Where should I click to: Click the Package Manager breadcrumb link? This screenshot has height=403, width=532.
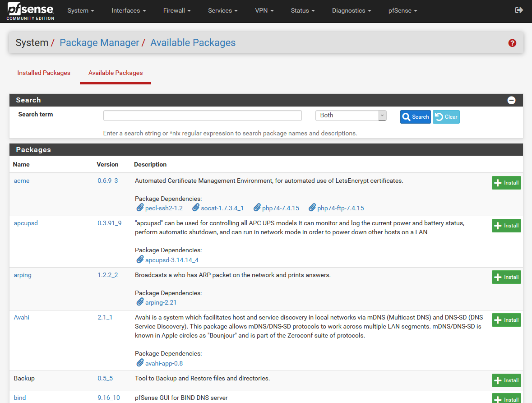[99, 43]
